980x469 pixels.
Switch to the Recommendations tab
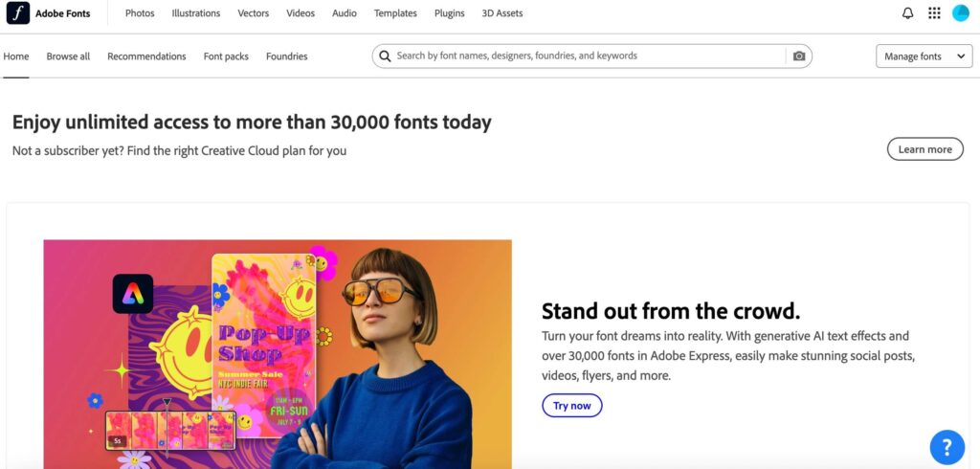[146, 56]
